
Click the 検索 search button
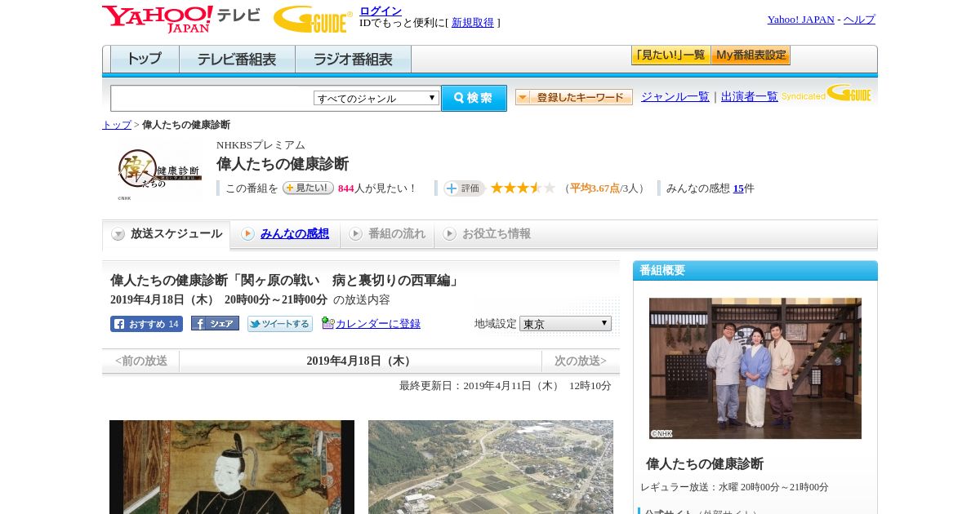474,98
